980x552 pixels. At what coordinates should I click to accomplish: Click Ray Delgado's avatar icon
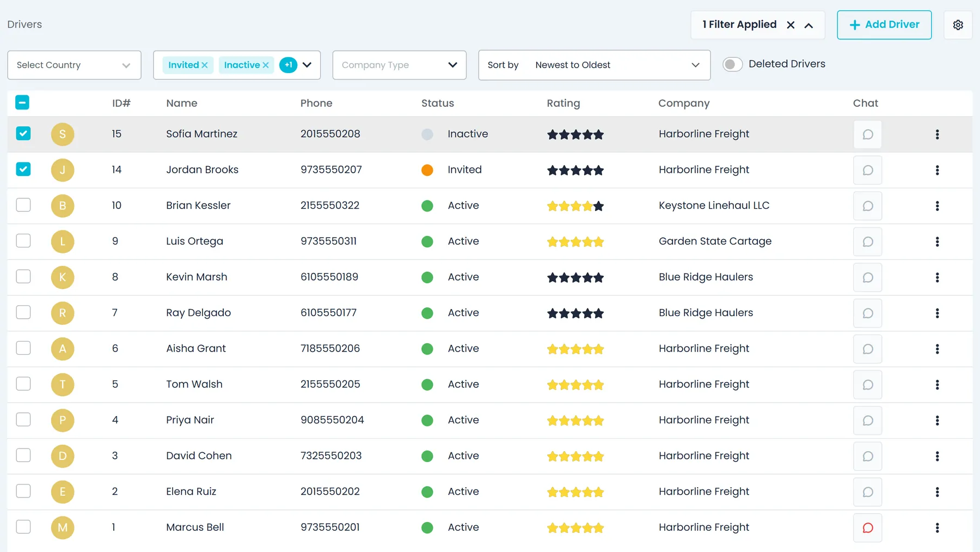click(63, 313)
